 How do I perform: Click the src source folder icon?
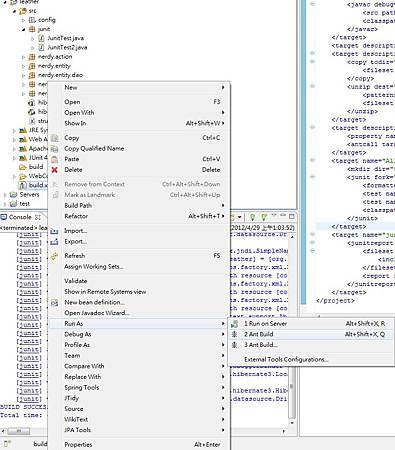pos(23,11)
